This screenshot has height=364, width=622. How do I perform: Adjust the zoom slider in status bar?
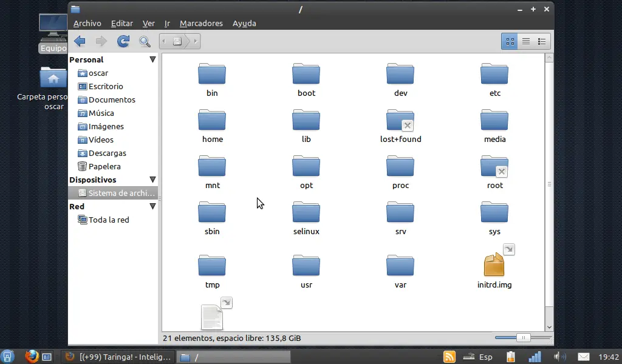[x=523, y=337]
